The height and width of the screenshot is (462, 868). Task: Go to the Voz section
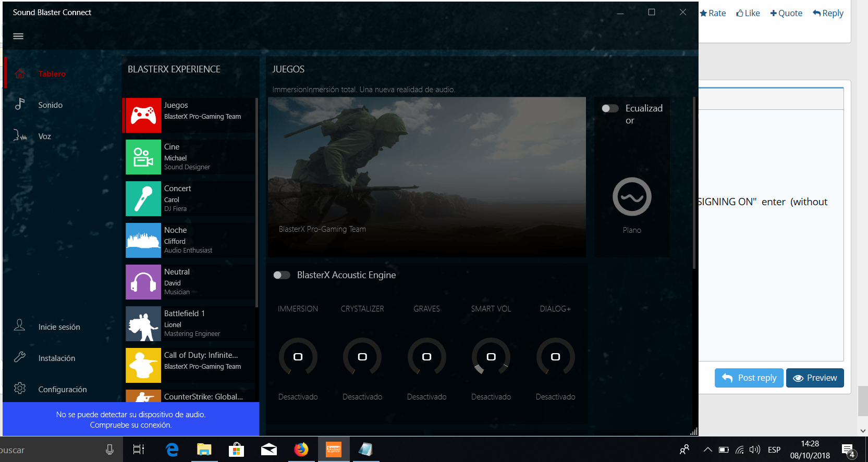coord(45,136)
